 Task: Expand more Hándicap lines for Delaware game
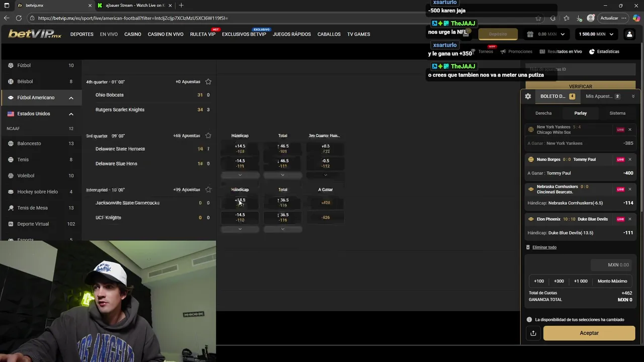(240, 175)
